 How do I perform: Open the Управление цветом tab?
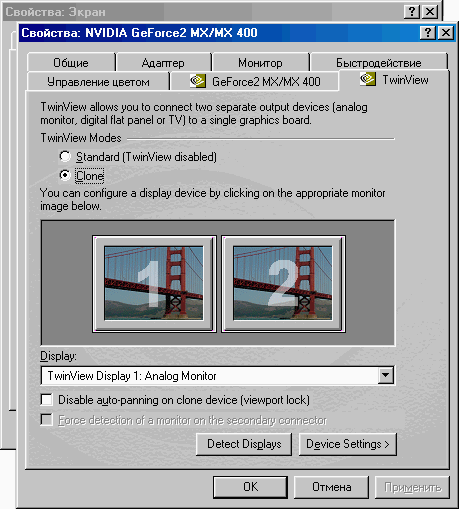coord(98,81)
